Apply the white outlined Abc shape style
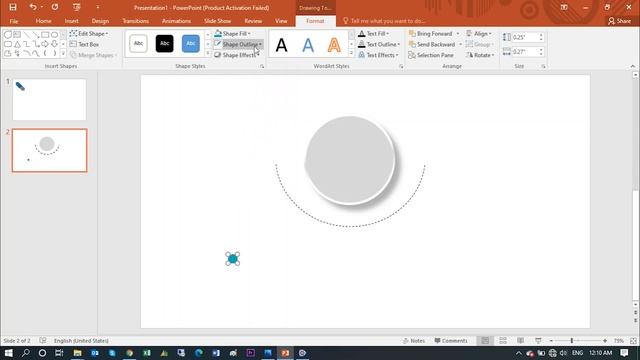The image size is (640, 360). click(138, 44)
